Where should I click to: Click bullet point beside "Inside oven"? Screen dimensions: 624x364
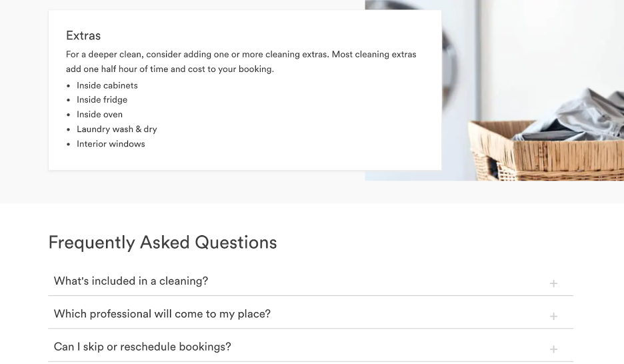point(69,115)
